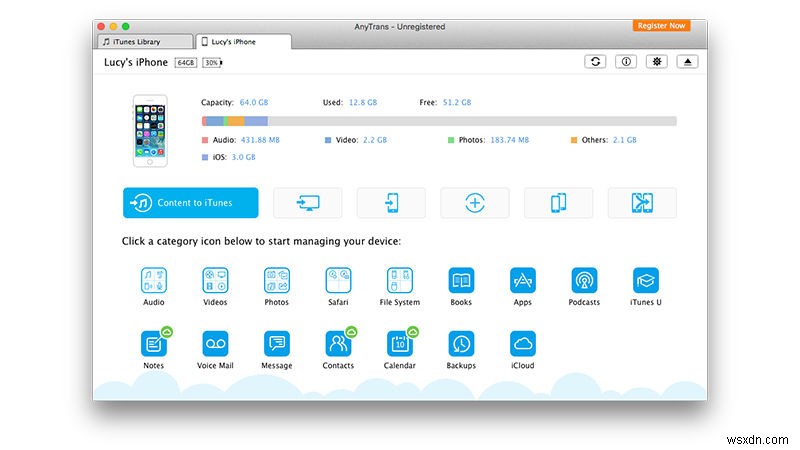
Task: Click the Photos green legend swatch
Action: pos(451,140)
